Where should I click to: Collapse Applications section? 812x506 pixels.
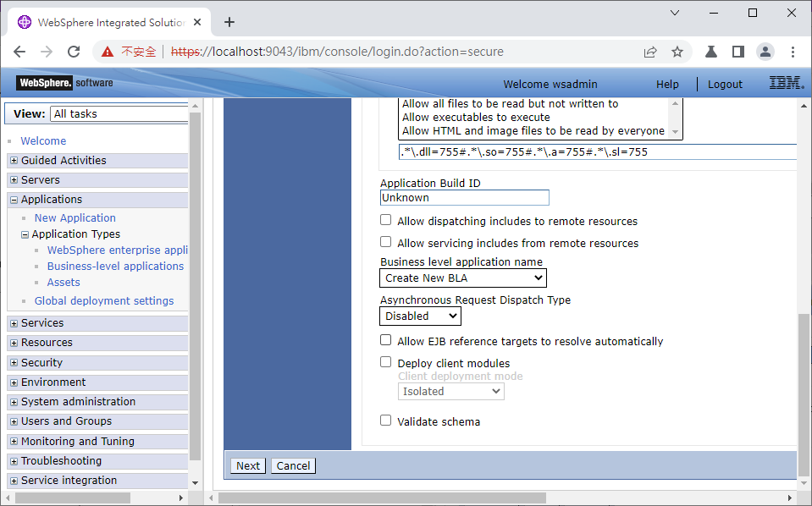coord(14,200)
